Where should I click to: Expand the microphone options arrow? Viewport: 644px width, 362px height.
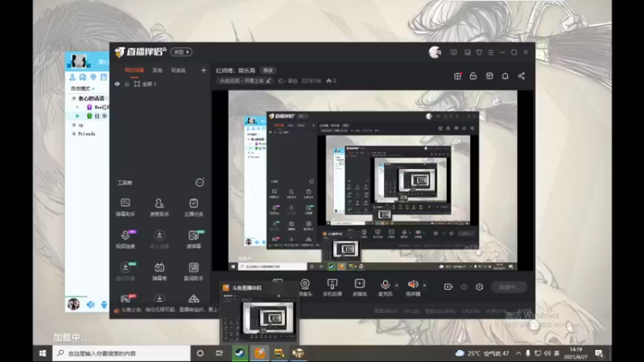[396, 286]
